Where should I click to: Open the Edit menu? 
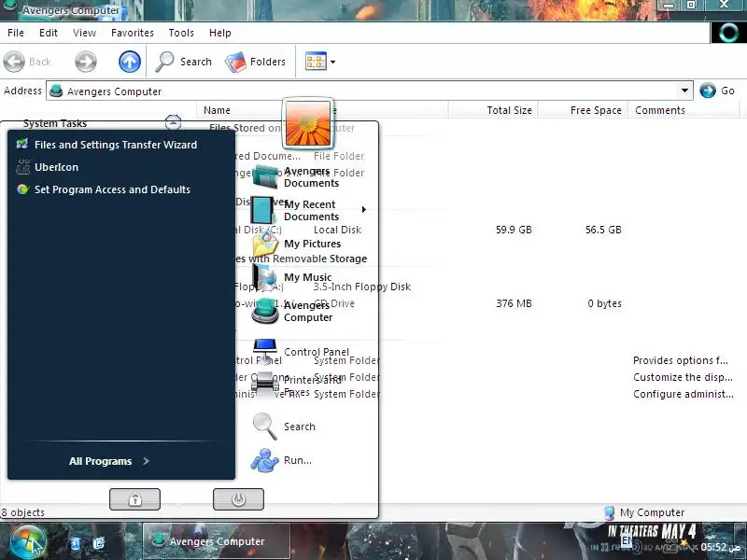click(x=49, y=33)
